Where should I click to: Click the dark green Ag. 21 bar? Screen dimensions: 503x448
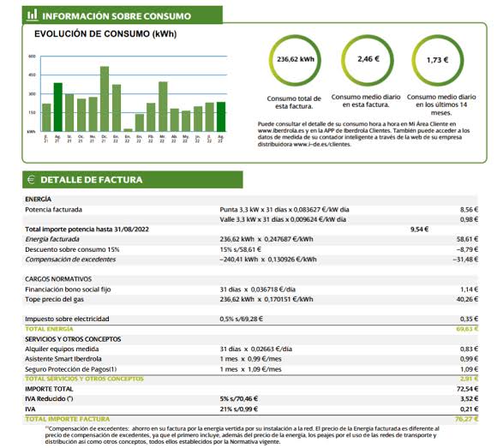tap(58, 107)
